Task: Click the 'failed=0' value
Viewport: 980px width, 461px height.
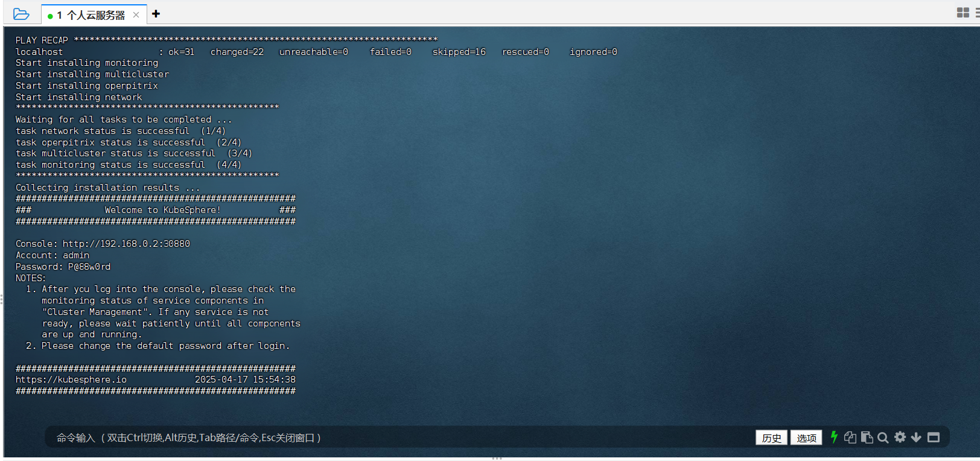Action: tap(390, 52)
